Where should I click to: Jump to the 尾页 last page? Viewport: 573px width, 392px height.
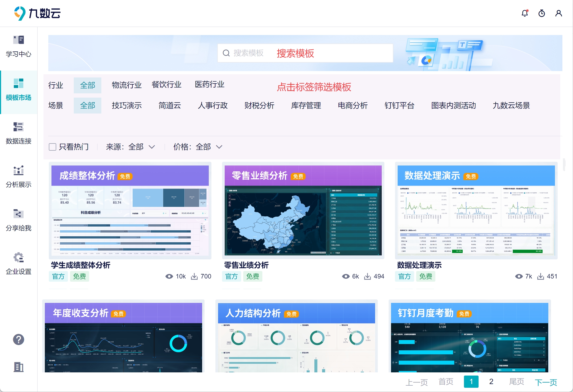click(516, 382)
